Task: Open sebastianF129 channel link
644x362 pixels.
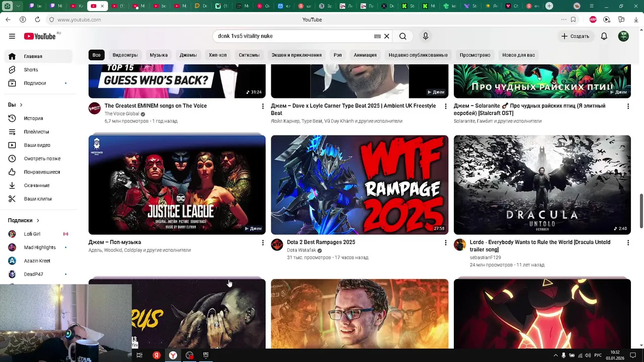Action: click(x=485, y=257)
